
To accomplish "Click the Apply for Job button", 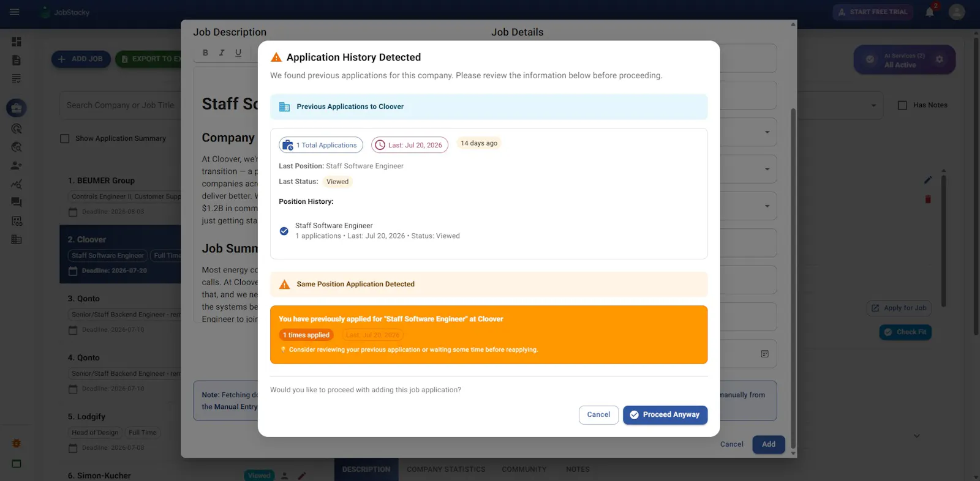I will tap(899, 308).
